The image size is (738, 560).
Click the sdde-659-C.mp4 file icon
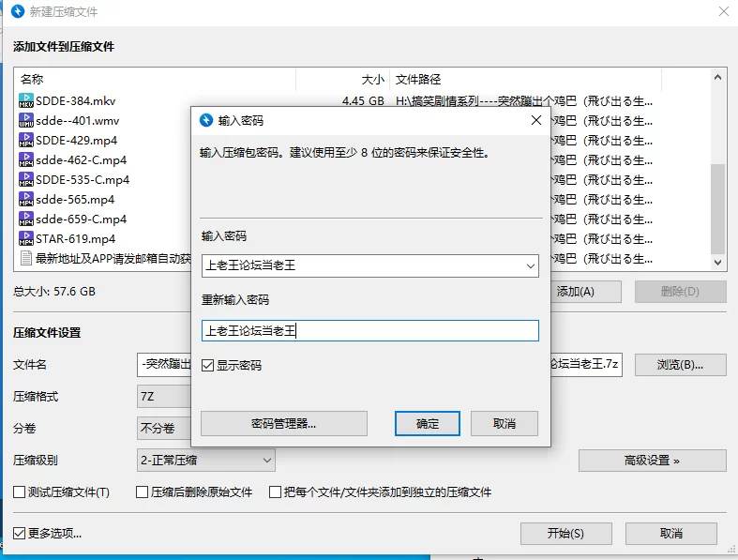(26, 219)
